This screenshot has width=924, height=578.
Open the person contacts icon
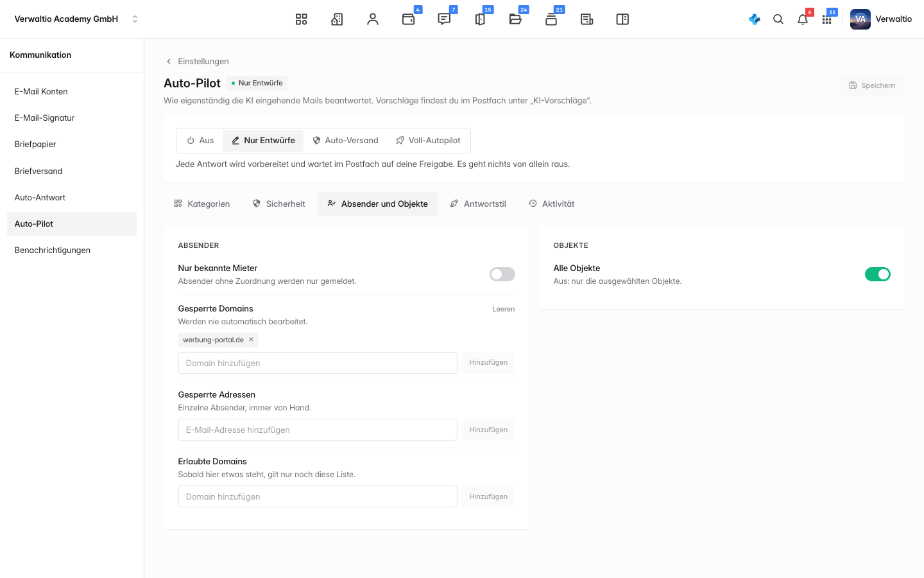click(x=373, y=19)
